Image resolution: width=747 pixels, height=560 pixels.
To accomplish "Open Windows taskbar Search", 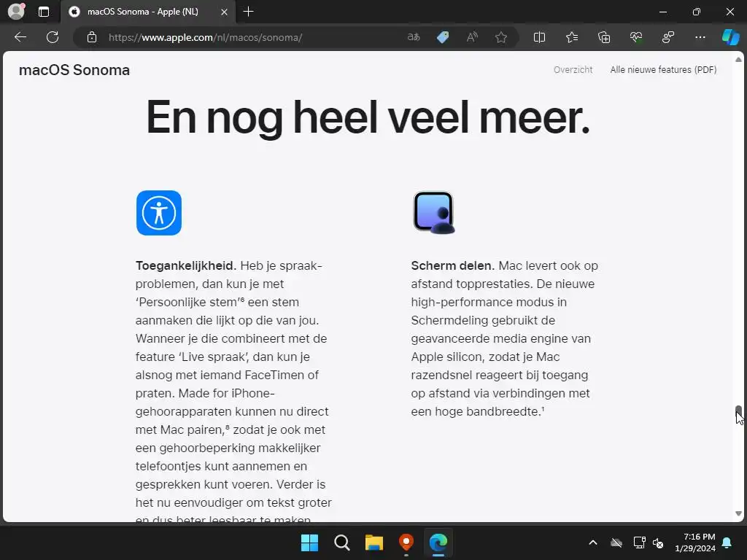I will [342, 542].
